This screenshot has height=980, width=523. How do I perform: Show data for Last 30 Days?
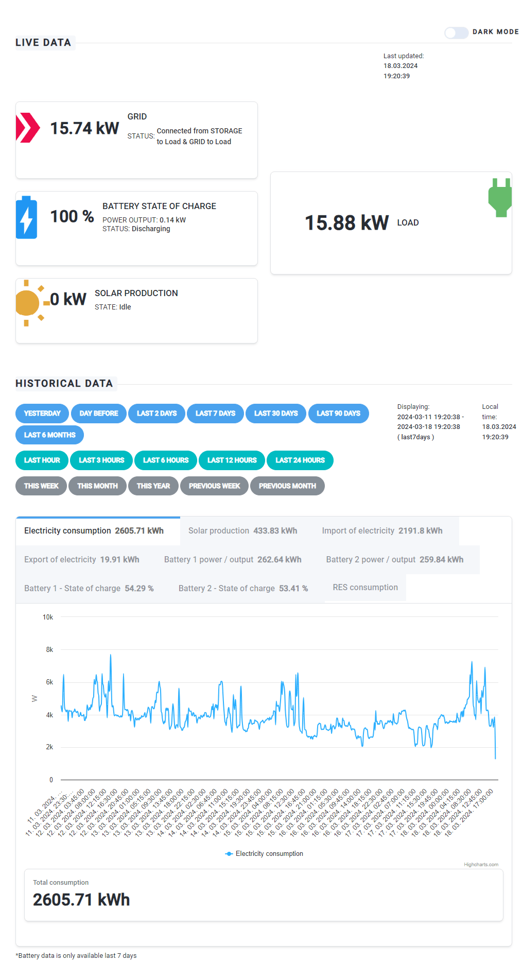[x=276, y=414]
